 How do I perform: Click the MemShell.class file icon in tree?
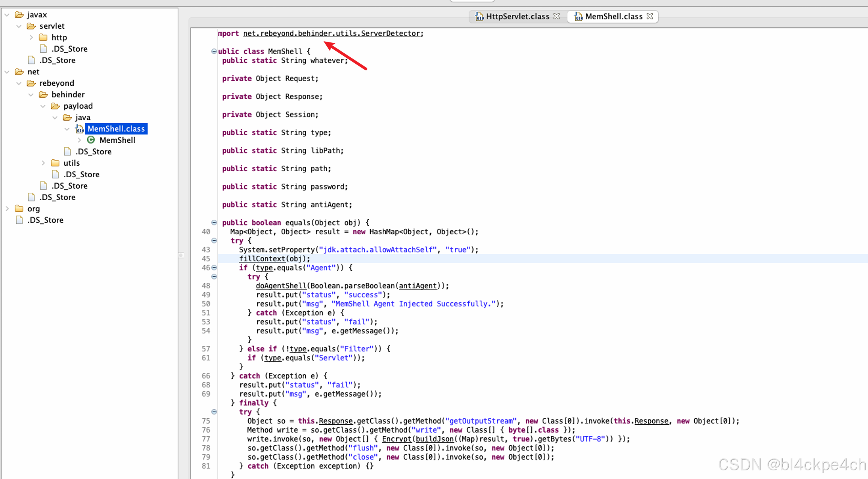click(x=79, y=129)
